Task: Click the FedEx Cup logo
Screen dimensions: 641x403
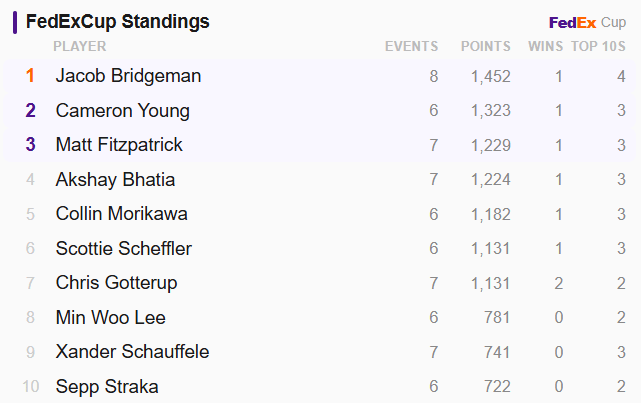Action: click(x=587, y=22)
